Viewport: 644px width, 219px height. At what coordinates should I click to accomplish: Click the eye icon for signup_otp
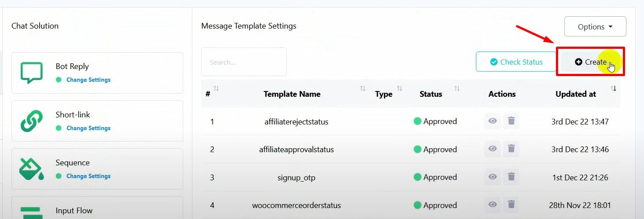click(x=493, y=177)
